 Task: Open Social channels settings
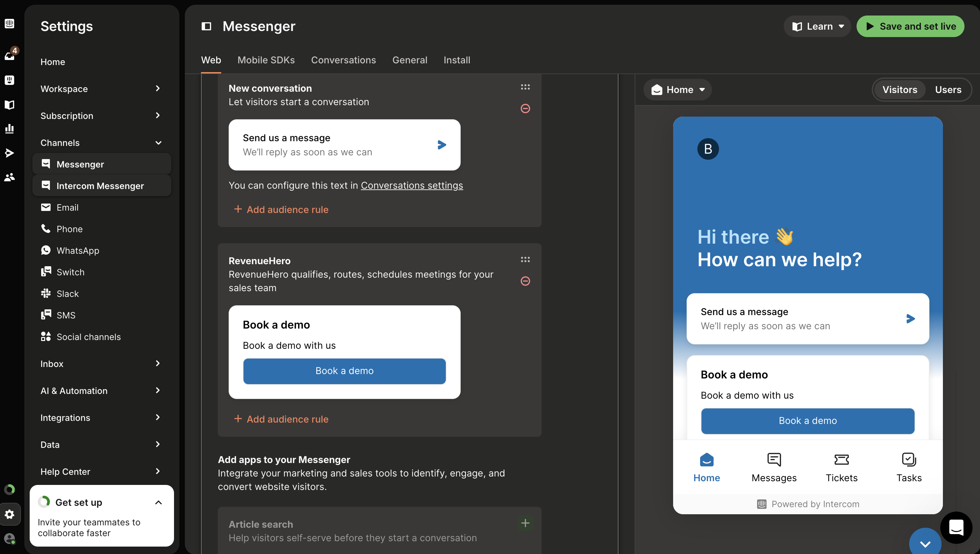pos(102,337)
